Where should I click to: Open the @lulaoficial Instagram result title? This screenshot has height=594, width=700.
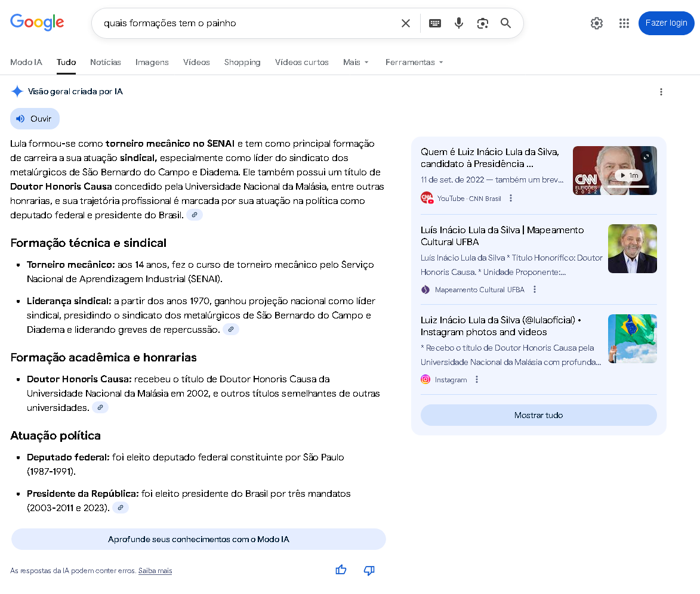click(x=501, y=326)
